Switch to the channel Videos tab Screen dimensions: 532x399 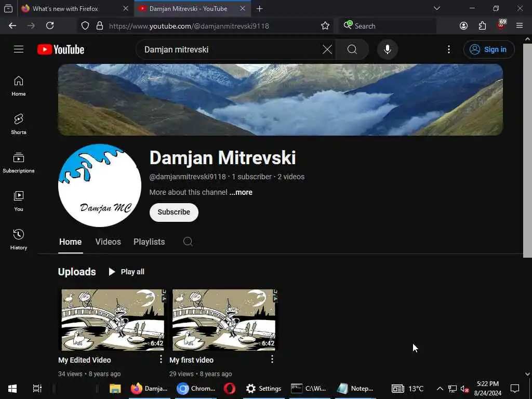click(x=108, y=242)
